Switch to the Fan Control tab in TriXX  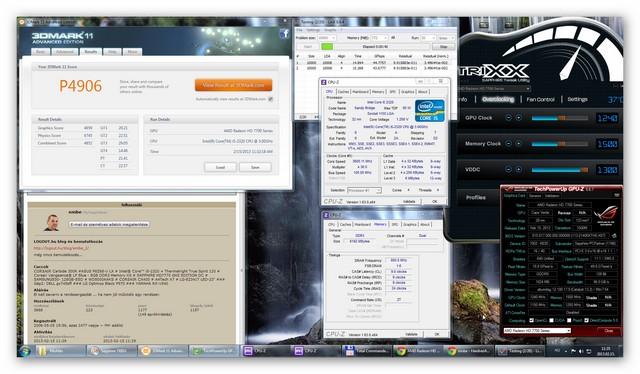pos(540,99)
